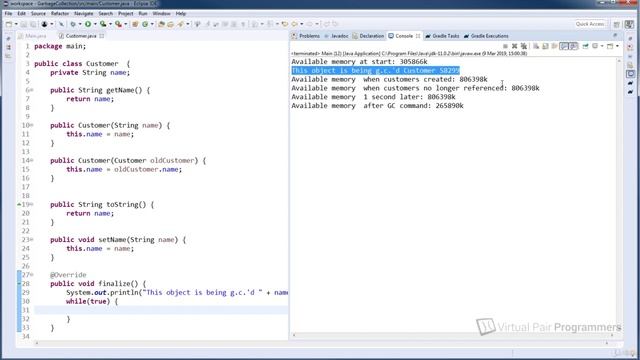The height and width of the screenshot is (360, 640).
Task: Open the Gradle Tasks view tab
Action: [x=442, y=36]
